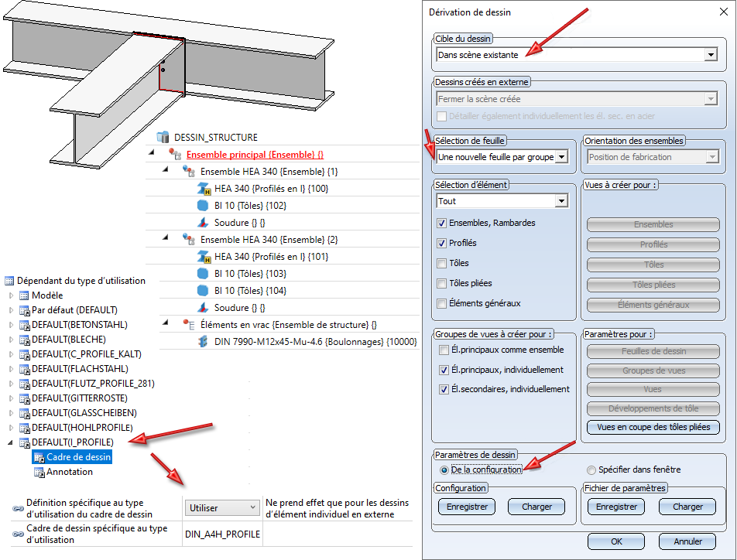Click the OK button
Screen dimensions: 737x560
pos(616,541)
